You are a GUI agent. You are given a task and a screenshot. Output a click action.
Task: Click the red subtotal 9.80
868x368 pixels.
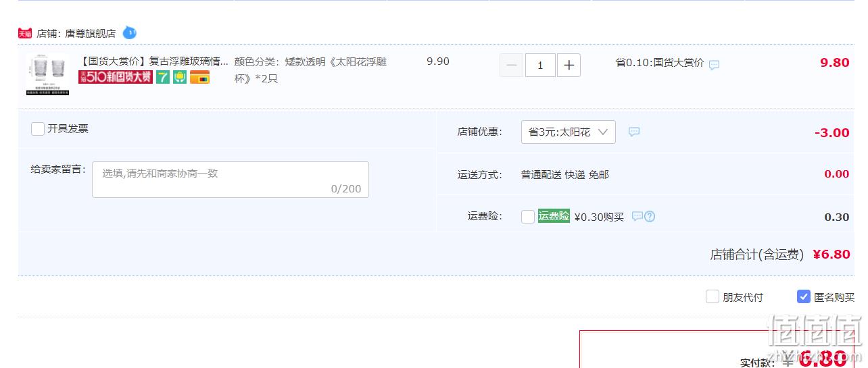point(835,62)
